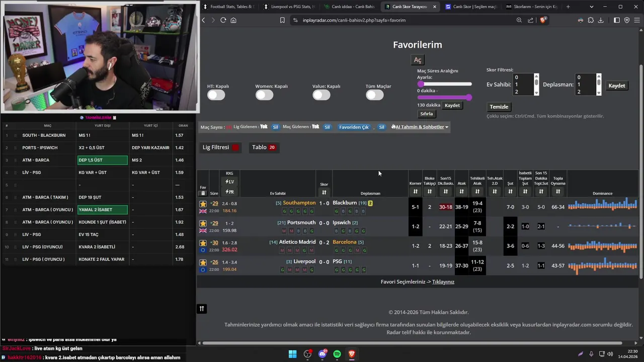
Task: Switch to Liverpool vs PSG Stats tab
Action: pyautogui.click(x=289, y=7)
